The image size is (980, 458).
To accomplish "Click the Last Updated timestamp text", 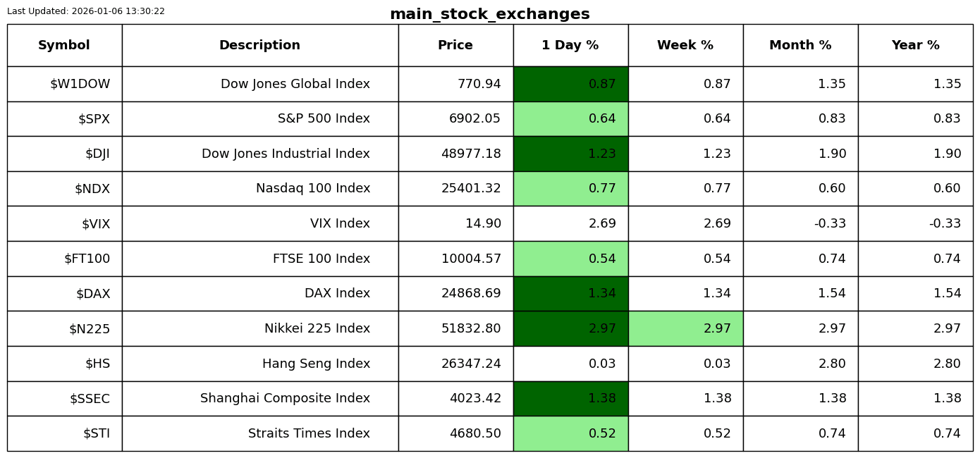I will 86,11.
